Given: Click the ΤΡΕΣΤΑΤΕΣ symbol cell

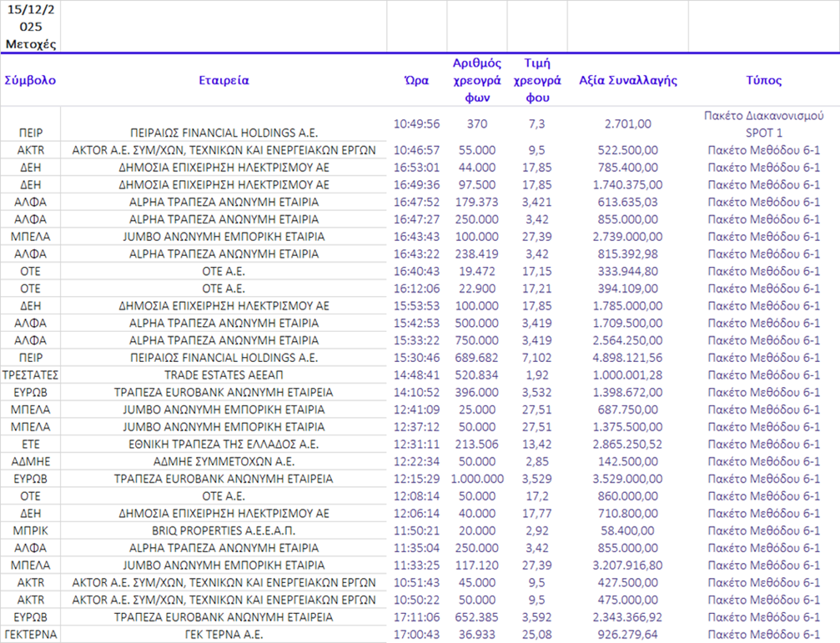Looking at the screenshot, I should pyautogui.click(x=30, y=375).
